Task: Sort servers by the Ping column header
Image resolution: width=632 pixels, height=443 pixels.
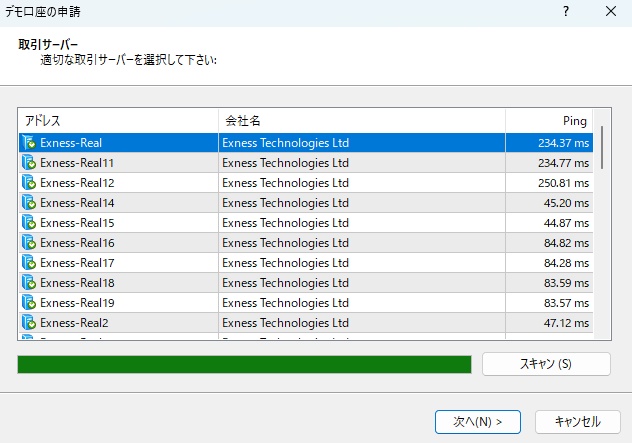Action: coord(549,121)
